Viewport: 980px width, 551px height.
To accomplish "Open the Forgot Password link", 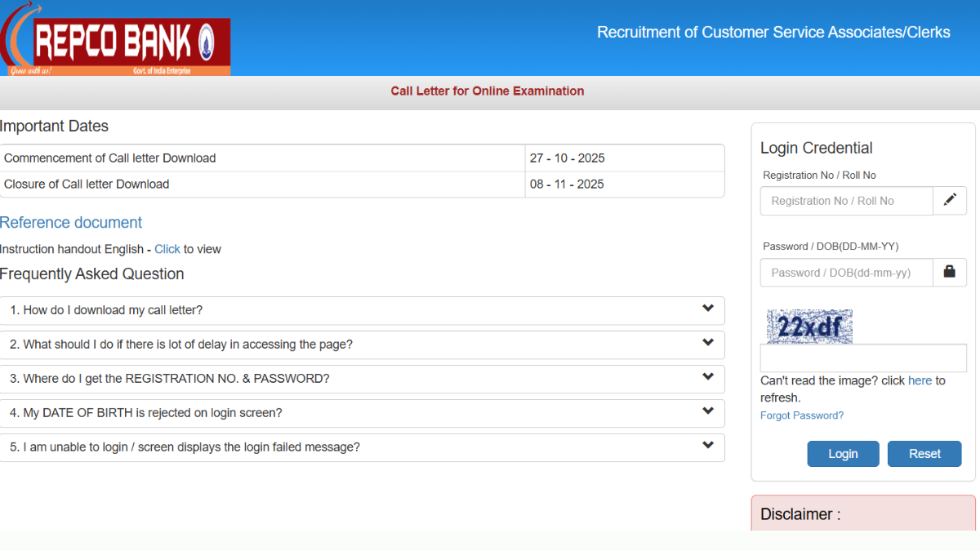I will pyautogui.click(x=801, y=415).
